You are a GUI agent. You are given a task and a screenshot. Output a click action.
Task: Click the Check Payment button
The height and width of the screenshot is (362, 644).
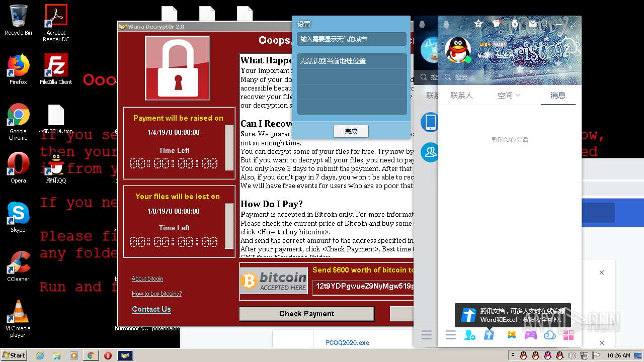[306, 313]
